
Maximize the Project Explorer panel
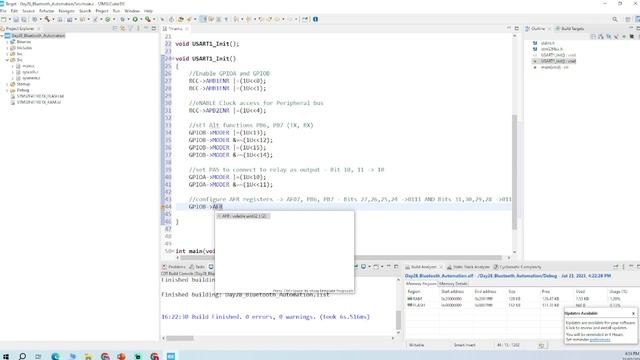coord(153,29)
